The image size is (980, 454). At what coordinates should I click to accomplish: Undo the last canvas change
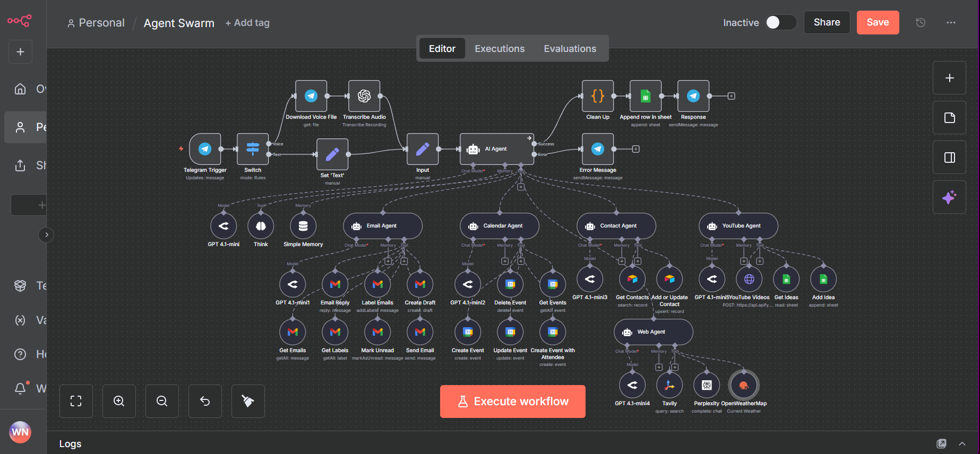(205, 401)
